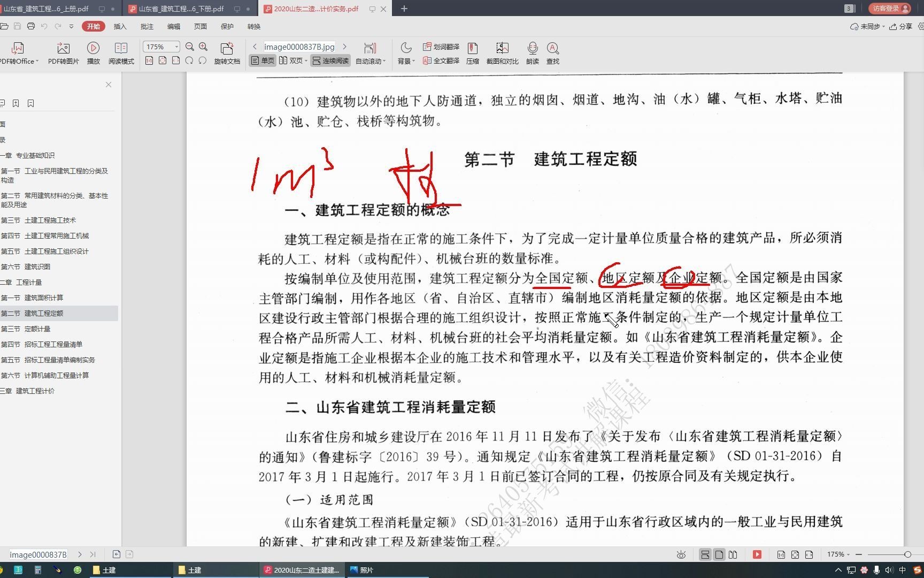This screenshot has width=924, height=578.
Task: Toggle 单页 single page view
Action: [x=263, y=61]
